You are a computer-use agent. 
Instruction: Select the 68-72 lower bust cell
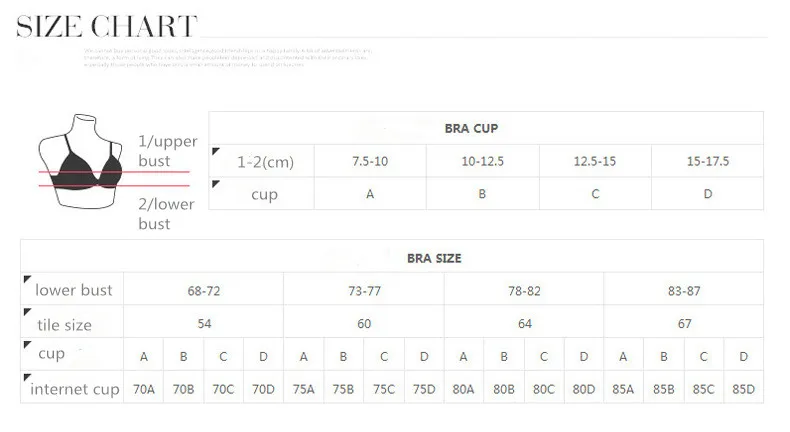[x=204, y=291]
